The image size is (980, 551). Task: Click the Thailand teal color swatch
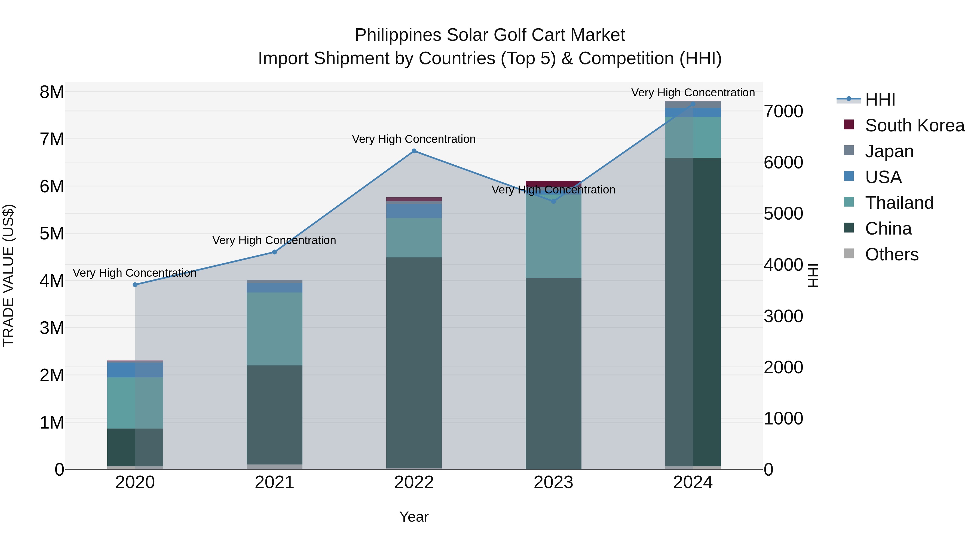coord(849,202)
